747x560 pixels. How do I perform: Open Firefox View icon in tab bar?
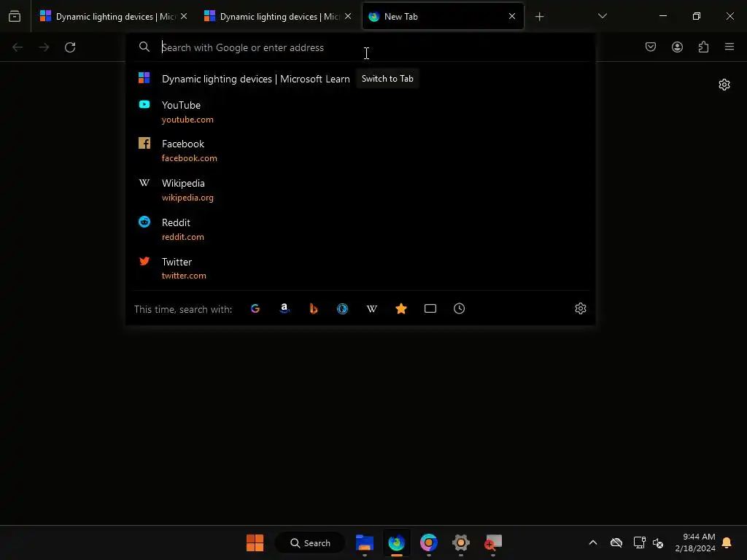coord(15,16)
